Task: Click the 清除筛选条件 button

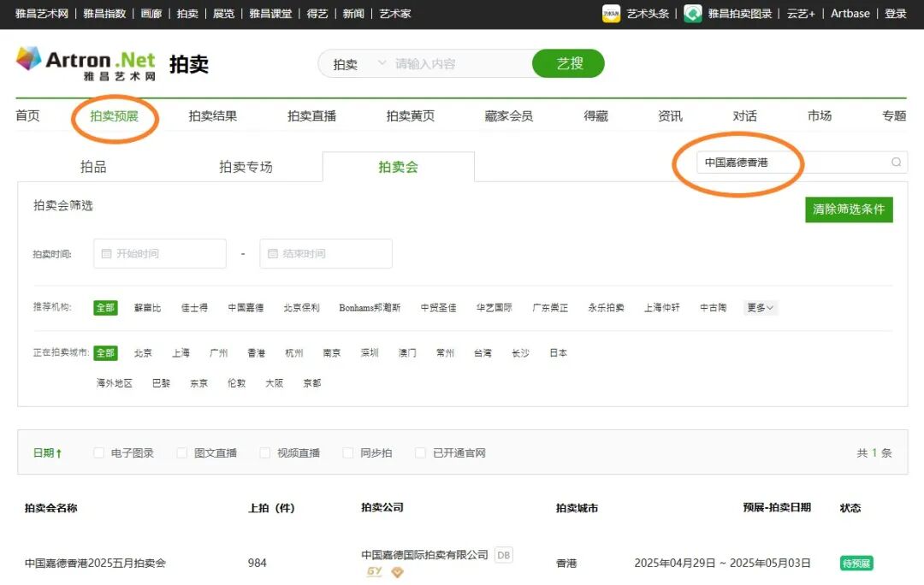Action: pyautogui.click(x=849, y=210)
